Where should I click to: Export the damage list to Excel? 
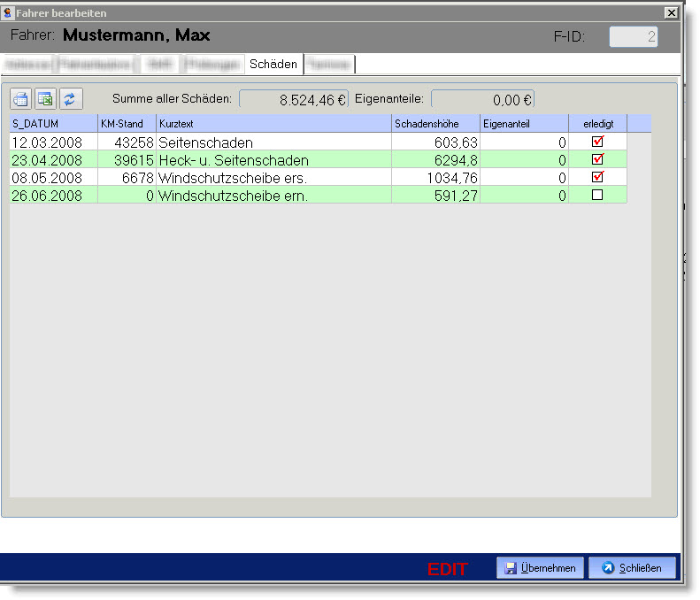point(45,98)
